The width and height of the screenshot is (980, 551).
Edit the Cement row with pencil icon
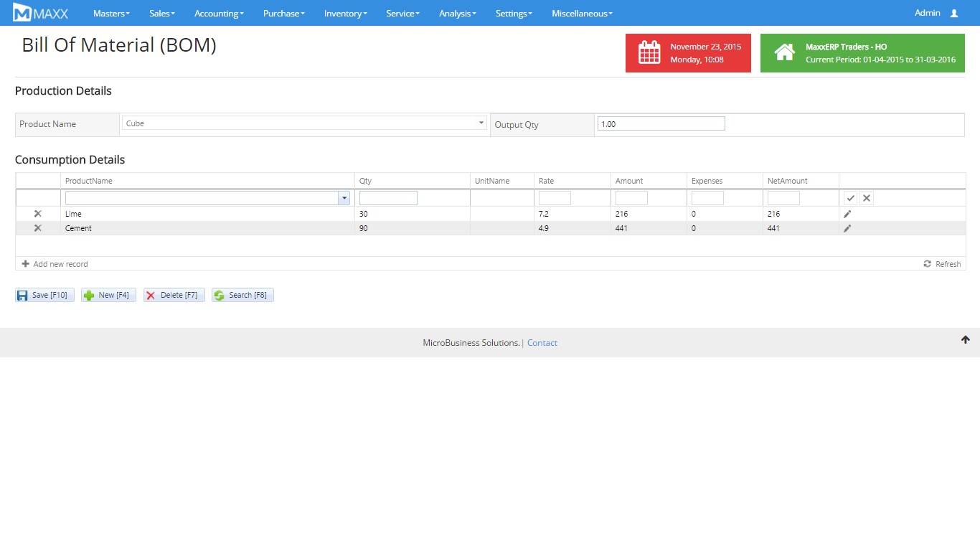pyautogui.click(x=847, y=228)
